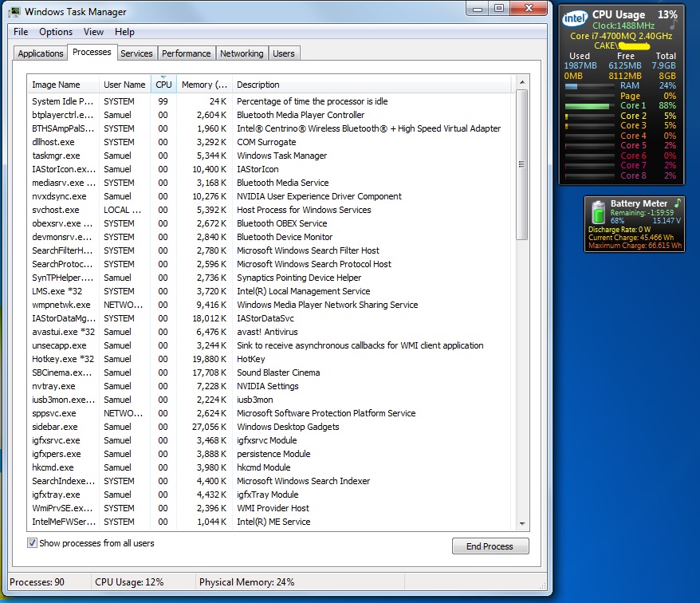The width and height of the screenshot is (700, 603).
Task: Sort by Image Name column header
Action: pyautogui.click(x=63, y=85)
